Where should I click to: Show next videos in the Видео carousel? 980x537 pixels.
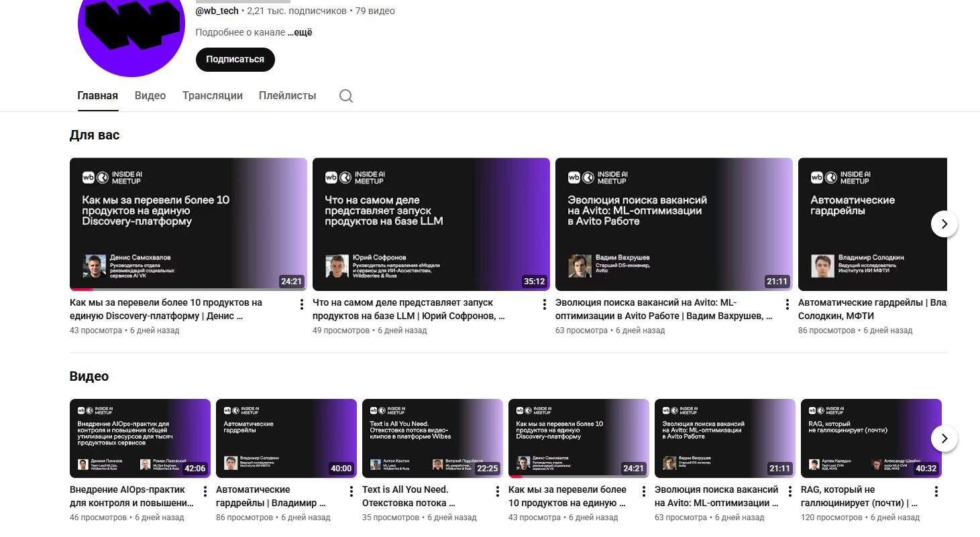pos(944,438)
